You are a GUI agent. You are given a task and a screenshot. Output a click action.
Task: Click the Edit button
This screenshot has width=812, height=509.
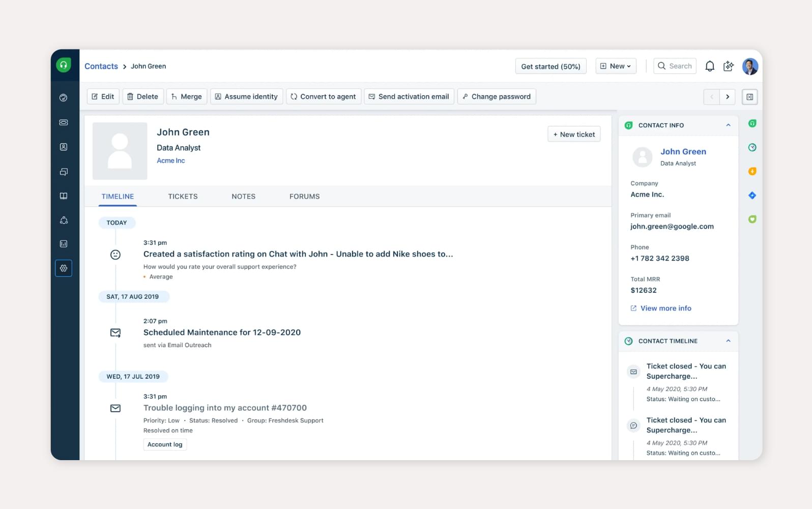[103, 97]
